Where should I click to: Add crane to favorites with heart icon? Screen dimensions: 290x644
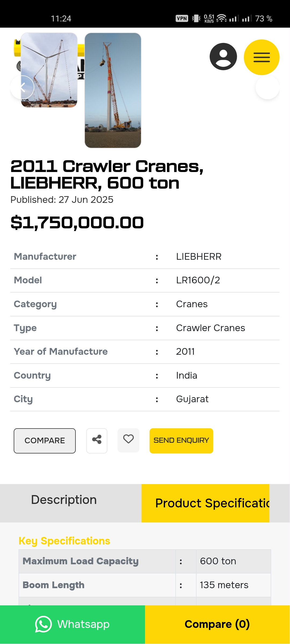(128, 440)
